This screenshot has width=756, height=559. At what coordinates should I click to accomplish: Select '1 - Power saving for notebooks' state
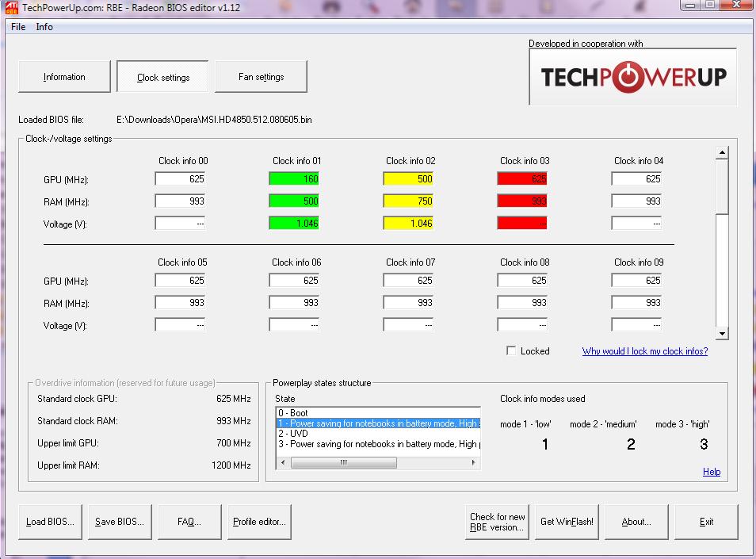coord(378,423)
